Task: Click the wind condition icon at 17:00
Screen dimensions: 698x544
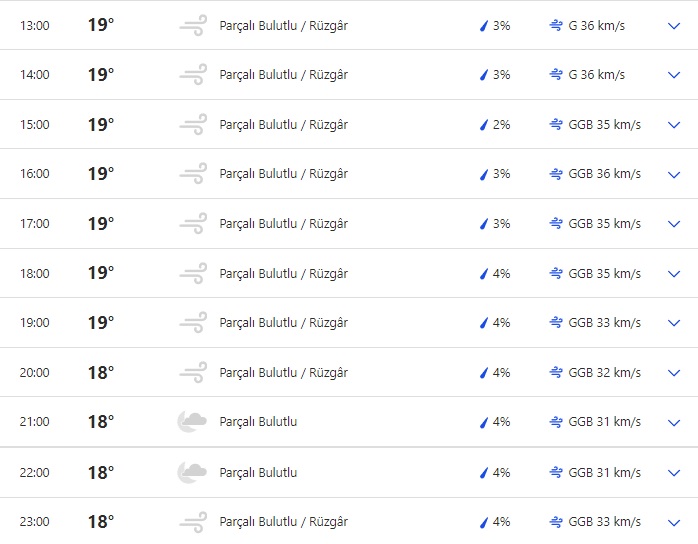Action: point(192,224)
